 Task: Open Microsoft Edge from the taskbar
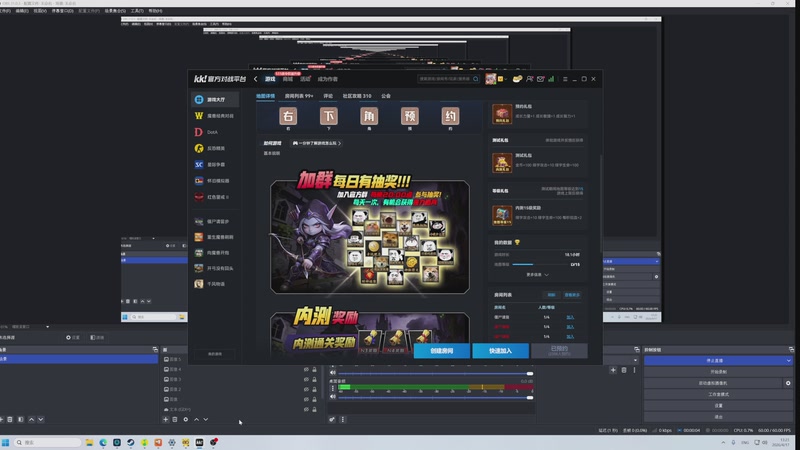103,442
